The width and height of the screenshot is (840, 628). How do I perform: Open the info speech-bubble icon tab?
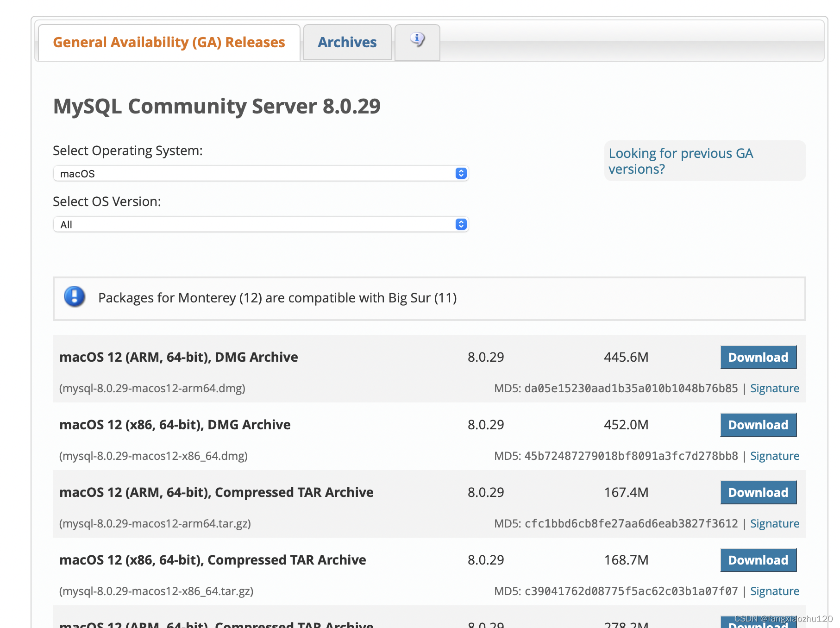(417, 42)
